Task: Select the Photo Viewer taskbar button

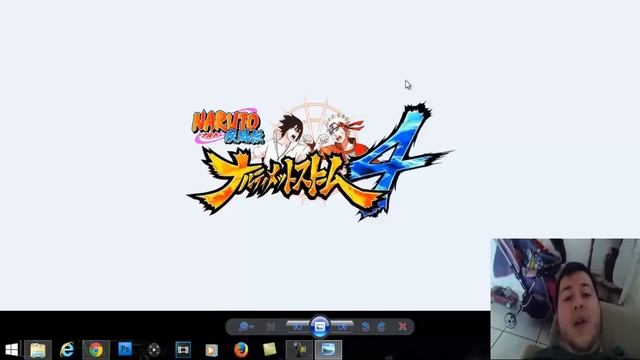Action: point(328,350)
